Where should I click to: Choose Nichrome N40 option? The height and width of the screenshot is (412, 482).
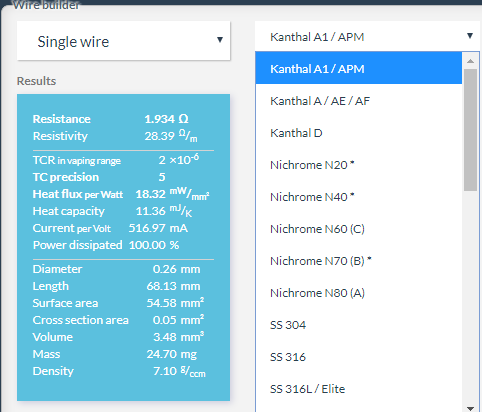(x=359, y=196)
